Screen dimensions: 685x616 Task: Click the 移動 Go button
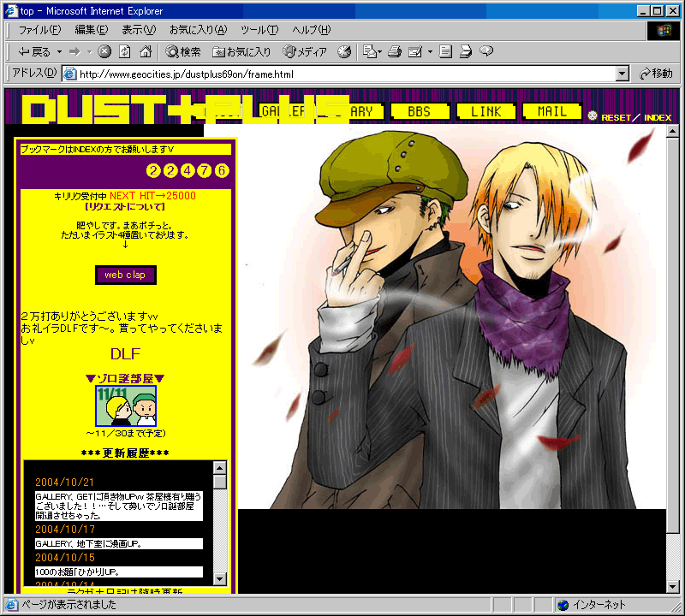[656, 74]
